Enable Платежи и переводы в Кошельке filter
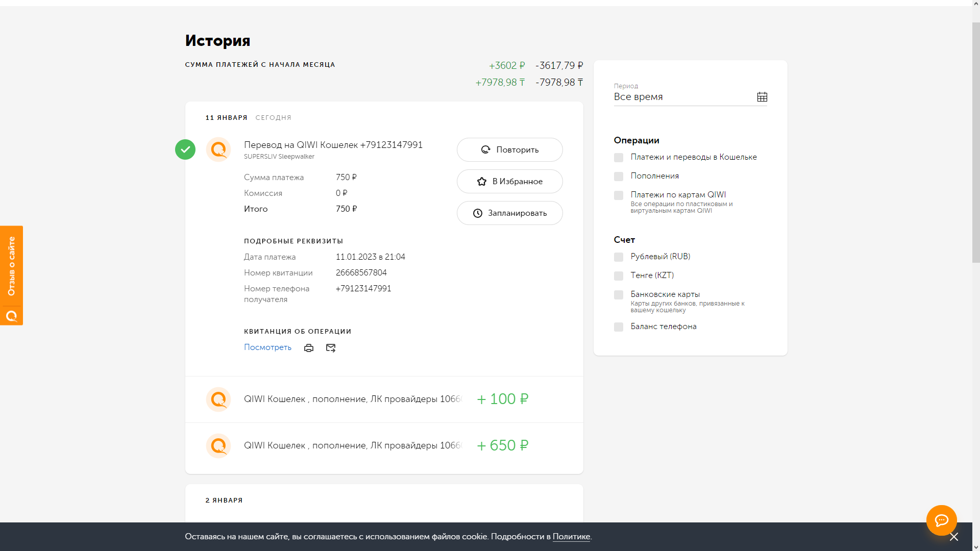The image size is (980, 551). (x=619, y=158)
